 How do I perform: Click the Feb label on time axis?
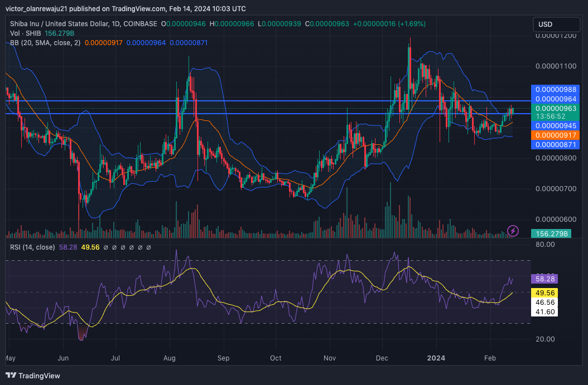tap(490, 358)
